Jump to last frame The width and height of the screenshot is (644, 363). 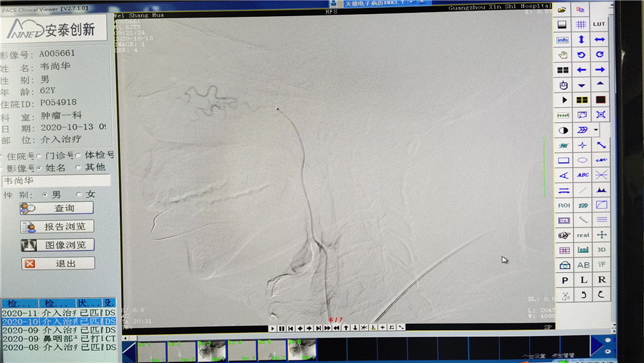(318, 328)
